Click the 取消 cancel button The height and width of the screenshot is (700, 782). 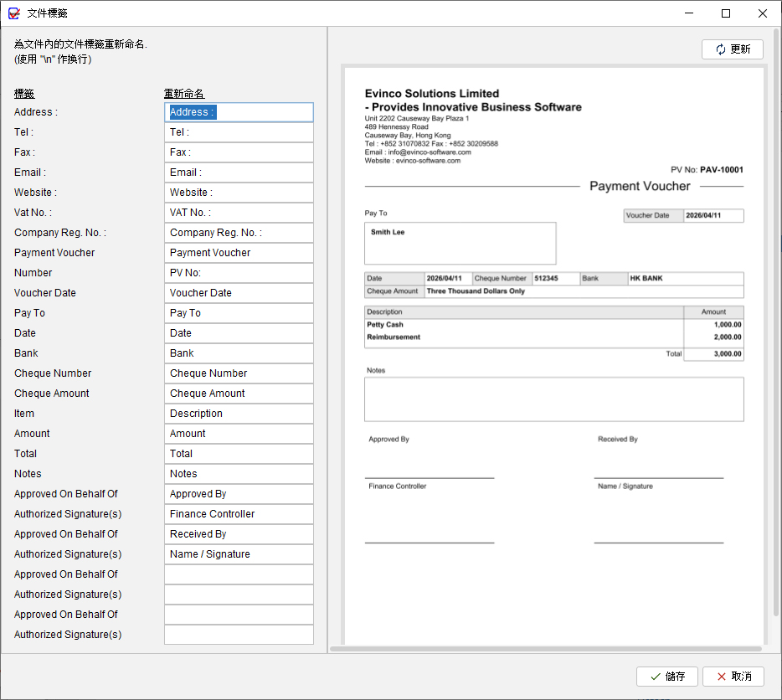click(733, 676)
